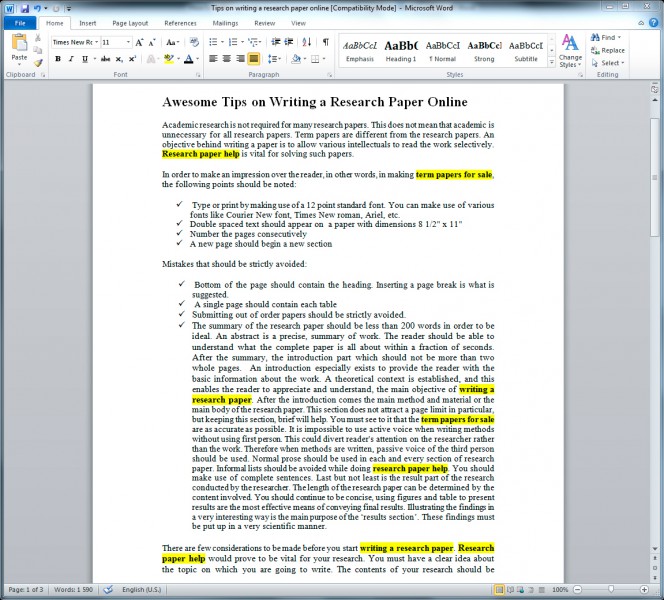664x600 pixels.
Task: Toggle Justify alignment
Action: tap(254, 59)
